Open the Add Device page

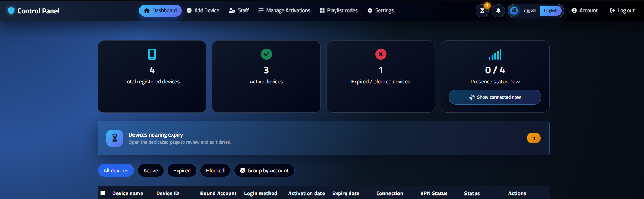pyautogui.click(x=203, y=10)
